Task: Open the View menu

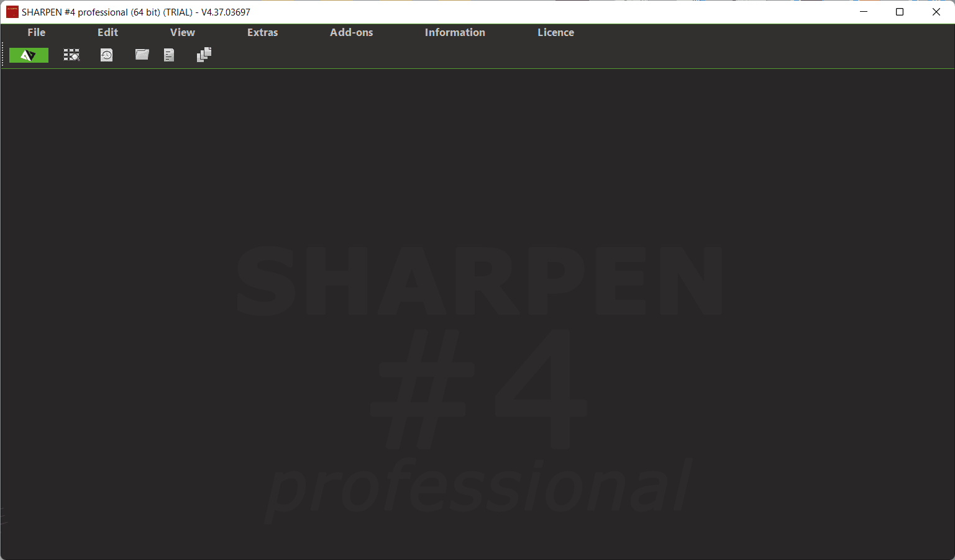Action: (x=183, y=32)
